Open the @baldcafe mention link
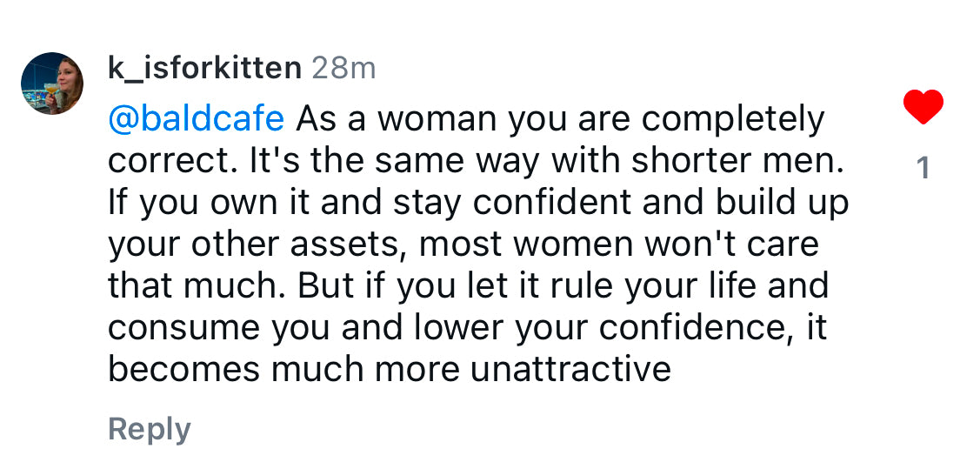This screenshot has height=469, width=980. 197,119
